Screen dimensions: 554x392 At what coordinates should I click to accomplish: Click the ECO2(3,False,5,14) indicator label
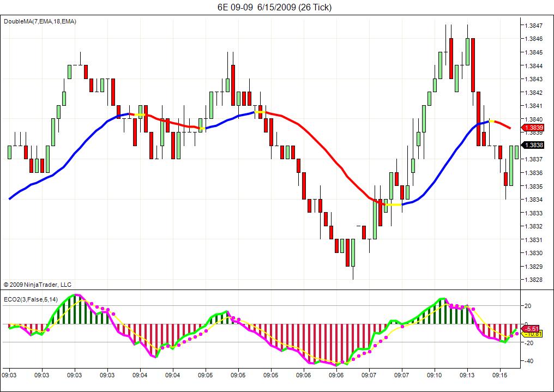click(31, 299)
